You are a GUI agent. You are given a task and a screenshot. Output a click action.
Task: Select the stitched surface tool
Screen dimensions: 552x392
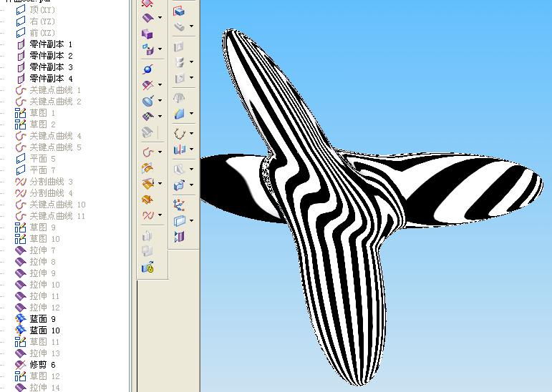coord(147,116)
